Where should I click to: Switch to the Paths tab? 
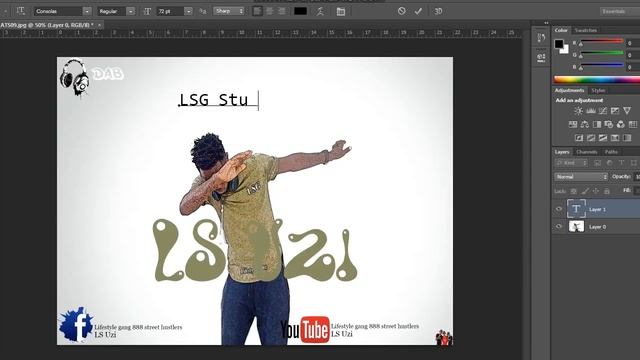point(611,152)
